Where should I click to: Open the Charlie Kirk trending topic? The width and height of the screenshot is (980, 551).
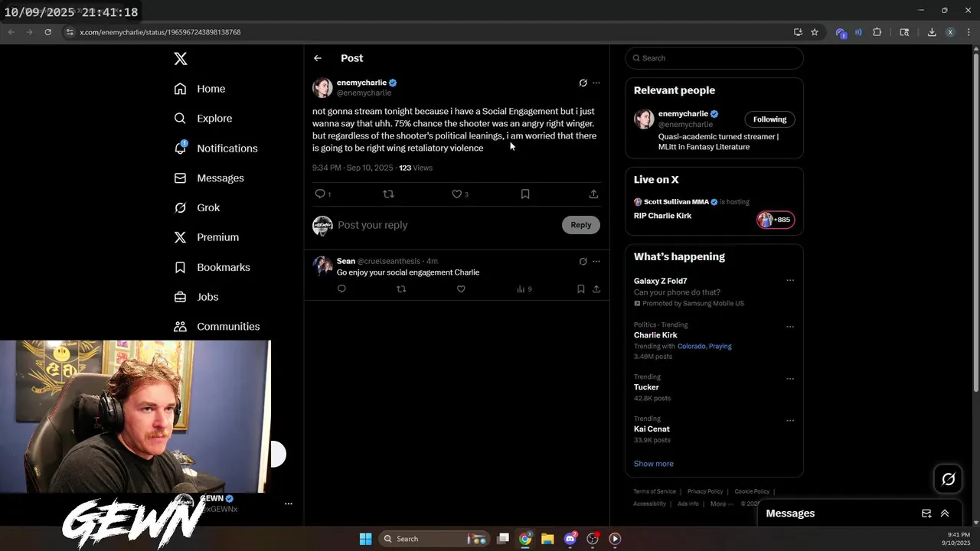pos(655,335)
